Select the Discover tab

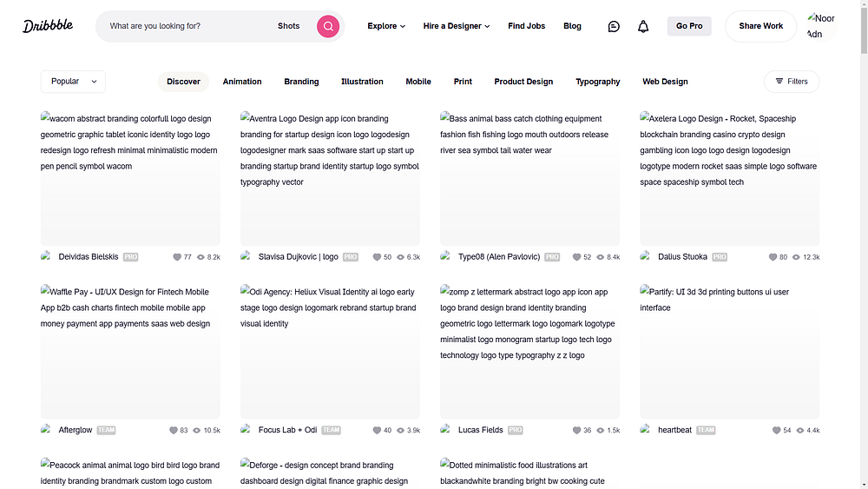coord(183,82)
